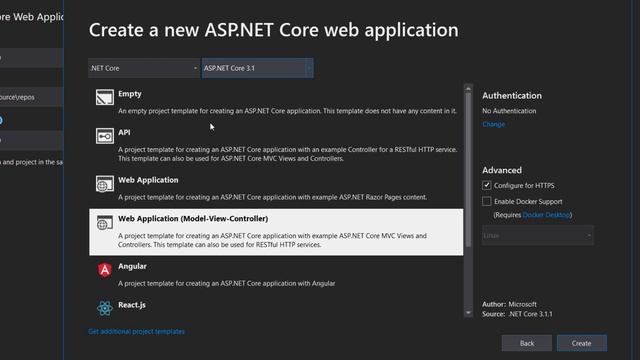640x360 pixels.
Task: Click the source\repos location field in background window
Action: point(31,97)
